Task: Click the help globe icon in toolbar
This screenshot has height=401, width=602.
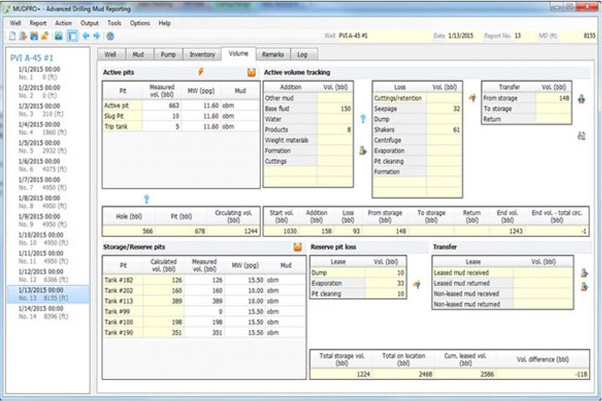Action: click(x=109, y=35)
